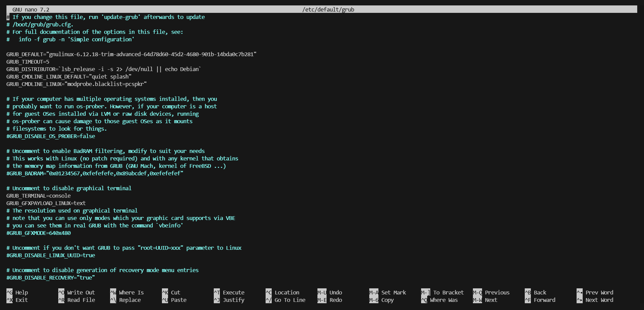Click the M-E Redo shortcut
Image resolution: width=644 pixels, height=310 pixels.
(330, 300)
